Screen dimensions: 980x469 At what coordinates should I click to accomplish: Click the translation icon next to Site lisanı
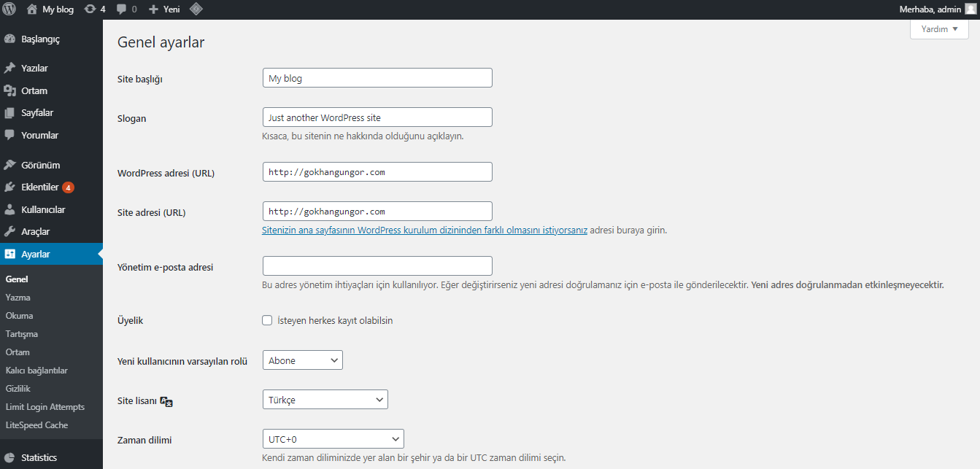(166, 401)
